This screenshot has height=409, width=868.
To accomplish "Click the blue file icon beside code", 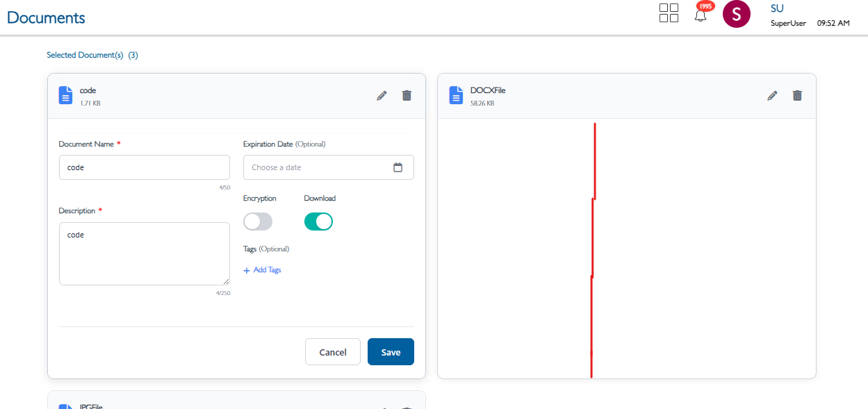I will pos(65,95).
